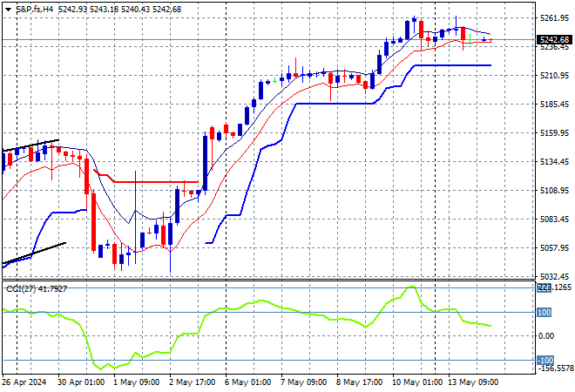The height and width of the screenshot is (392, 575).
Task: Select the 5057.95 price axis label
Action: (x=554, y=248)
